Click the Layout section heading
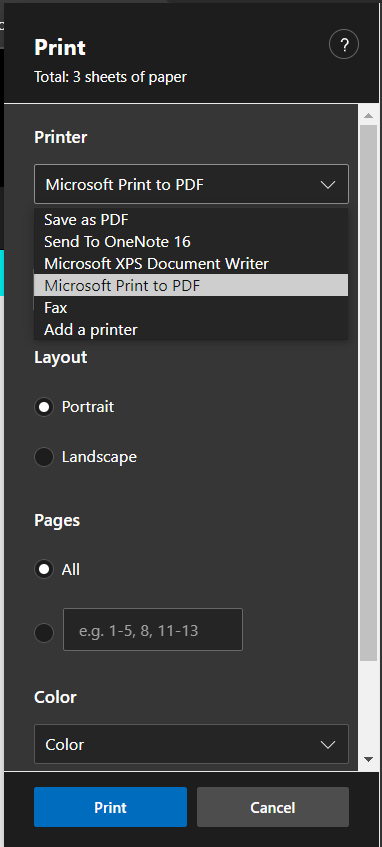The height and width of the screenshot is (847, 382). [x=61, y=358]
